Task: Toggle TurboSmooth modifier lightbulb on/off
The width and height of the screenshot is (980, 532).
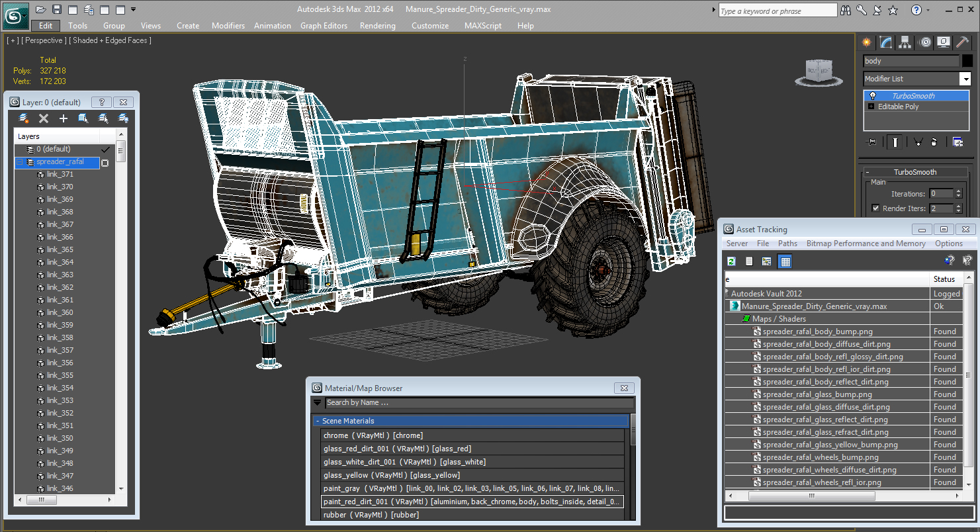Action: (873, 96)
